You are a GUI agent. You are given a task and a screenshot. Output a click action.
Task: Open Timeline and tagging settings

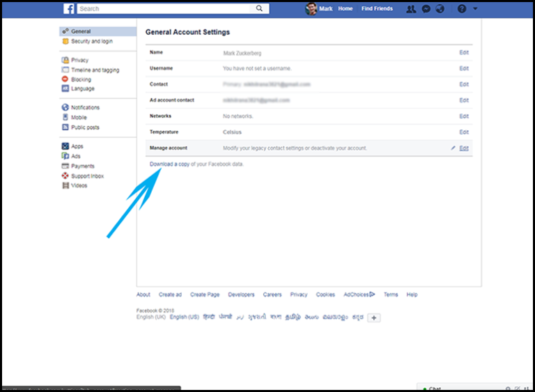tap(95, 70)
